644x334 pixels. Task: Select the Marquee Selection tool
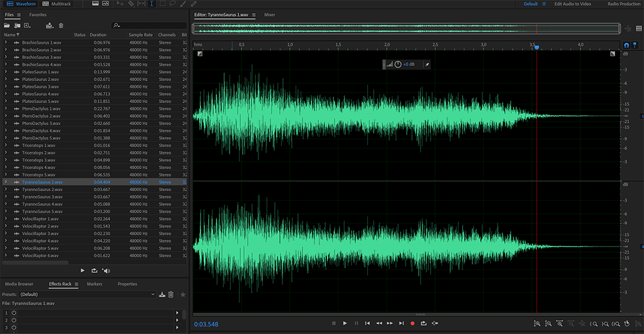click(x=162, y=4)
